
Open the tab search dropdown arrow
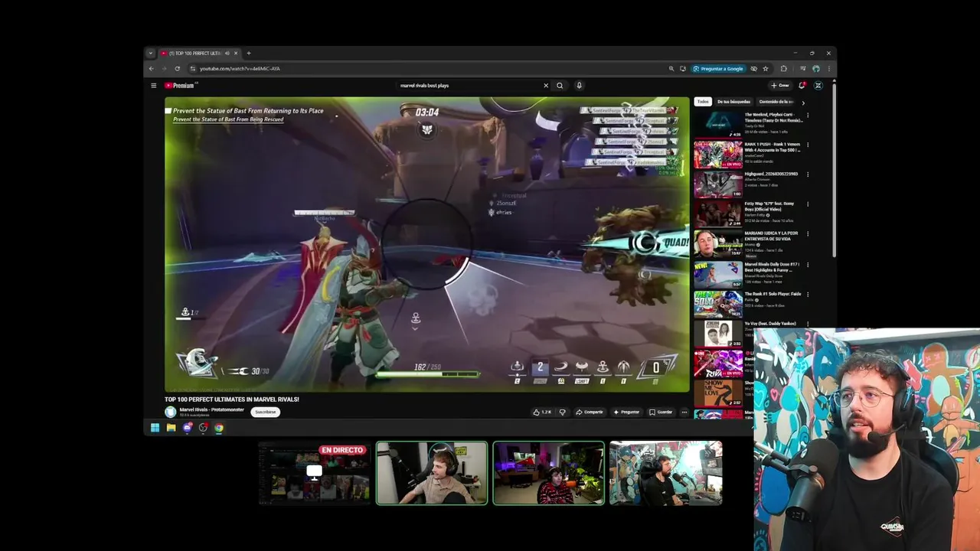(x=150, y=54)
